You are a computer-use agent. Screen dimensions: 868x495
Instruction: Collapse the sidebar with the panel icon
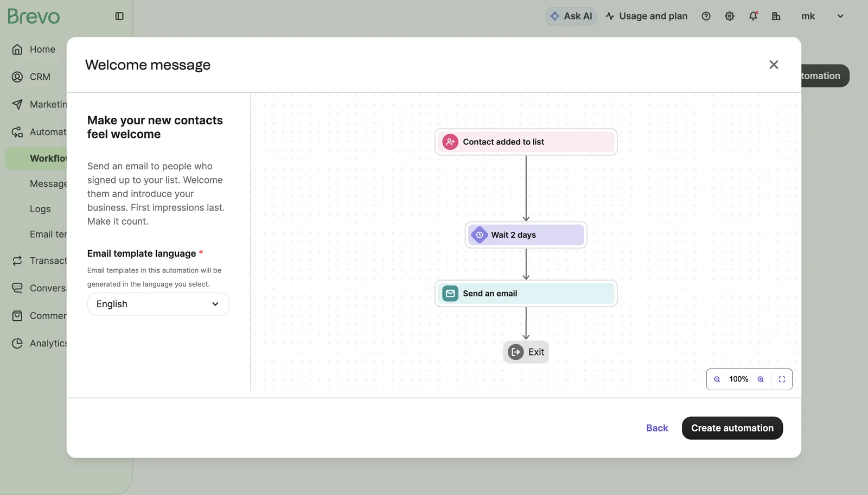[119, 16]
